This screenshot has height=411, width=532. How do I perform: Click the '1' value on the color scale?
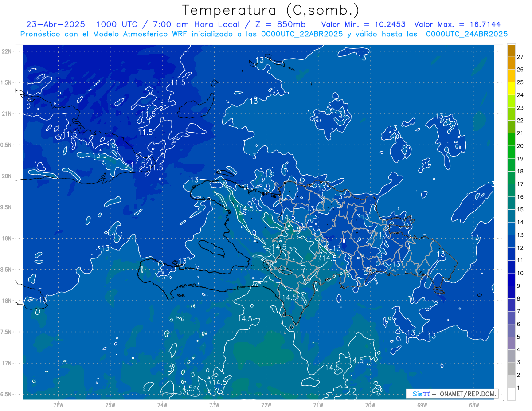pos(519,388)
